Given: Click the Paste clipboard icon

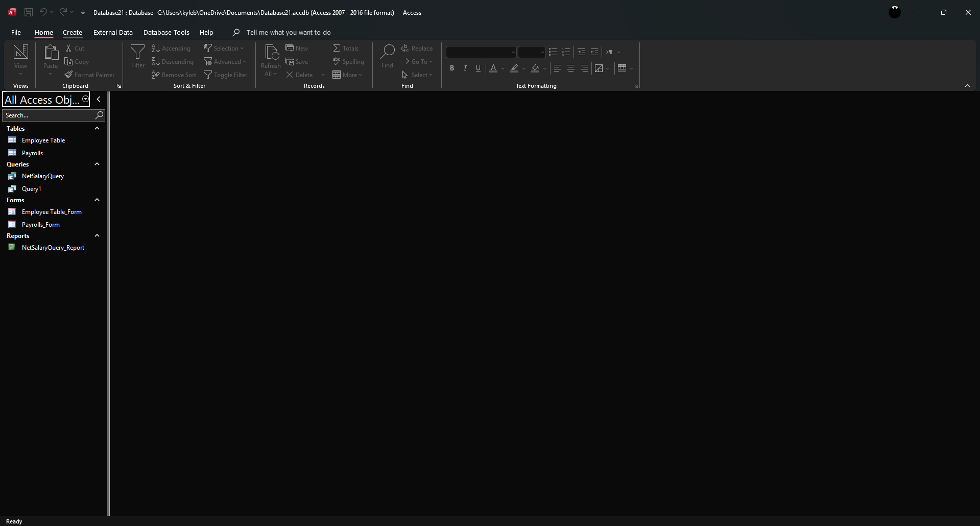Looking at the screenshot, I should click(x=51, y=52).
